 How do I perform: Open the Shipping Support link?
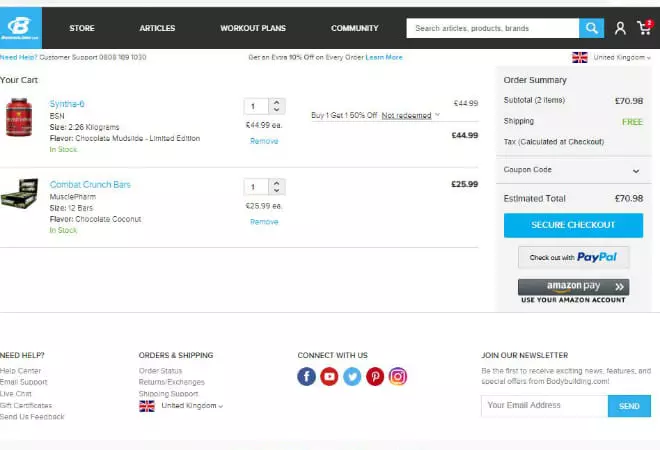pyautogui.click(x=168, y=394)
